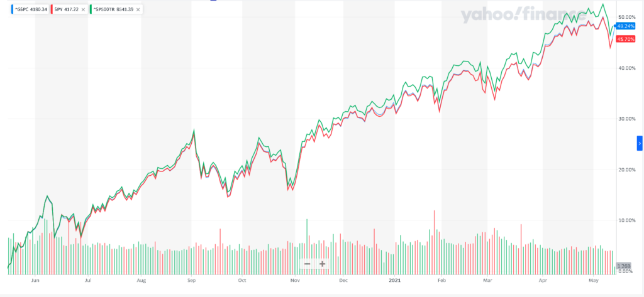Viewport: 644px width, 297px height.
Task: Expand the blue side panel arrow
Action: (x=640, y=143)
